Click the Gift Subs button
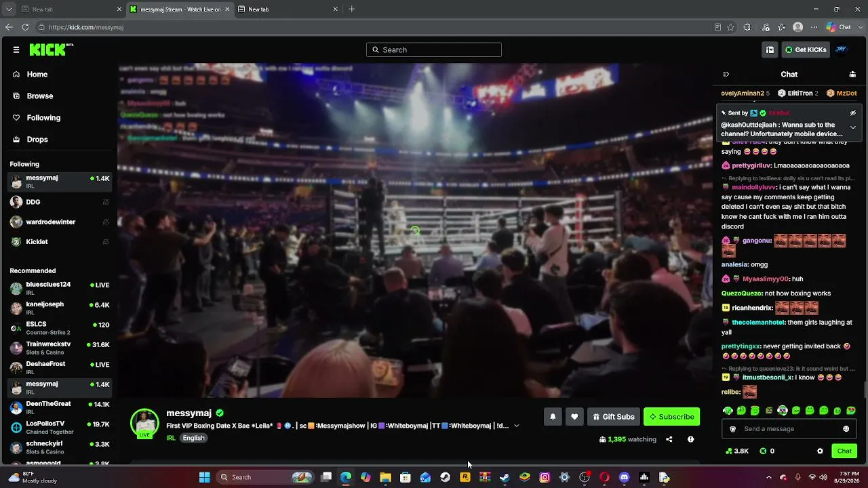This screenshot has height=488, width=868. tap(613, 417)
